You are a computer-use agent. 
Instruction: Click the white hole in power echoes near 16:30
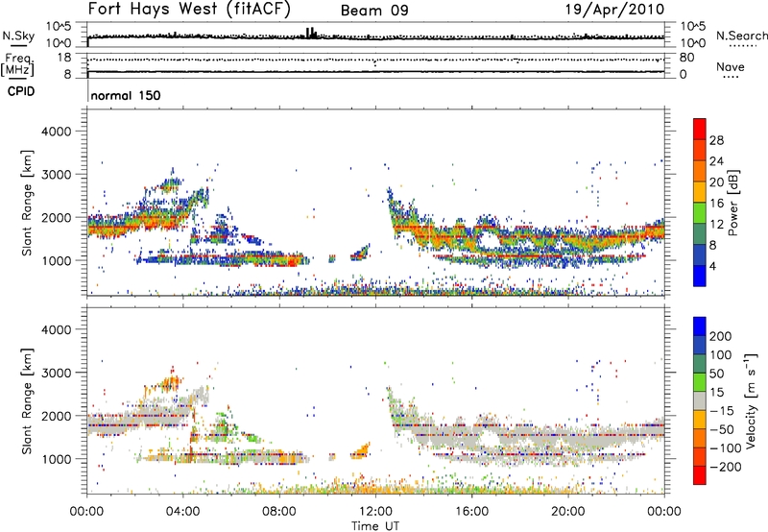pyautogui.click(x=489, y=240)
